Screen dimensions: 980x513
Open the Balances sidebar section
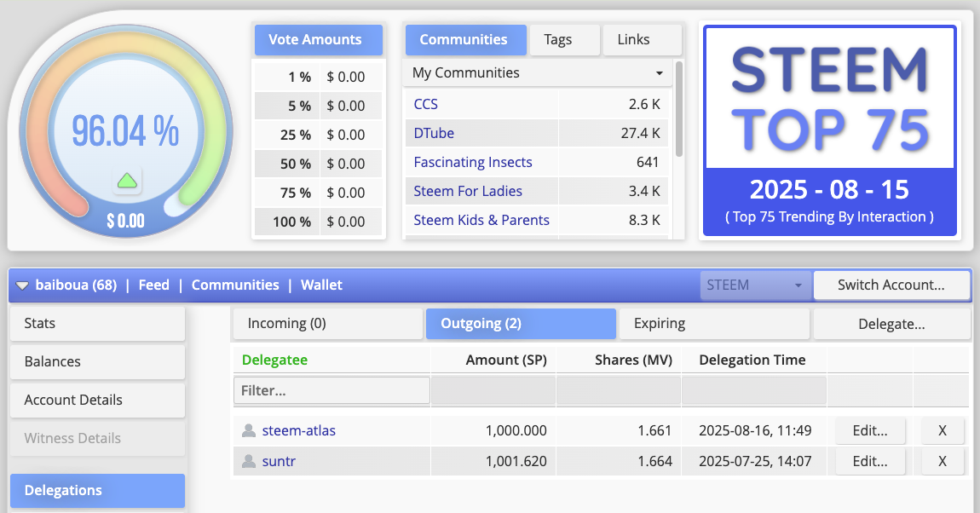click(x=97, y=362)
